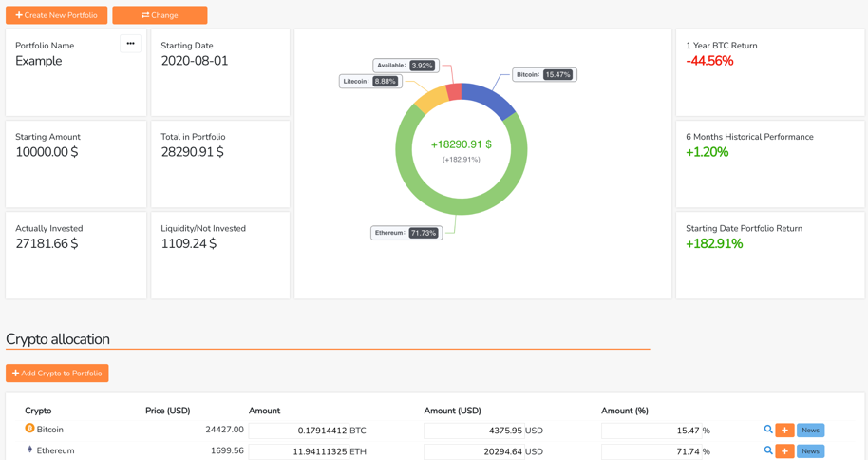Open News for Bitcoin
Image resolution: width=868 pixels, height=460 pixels.
810,431
